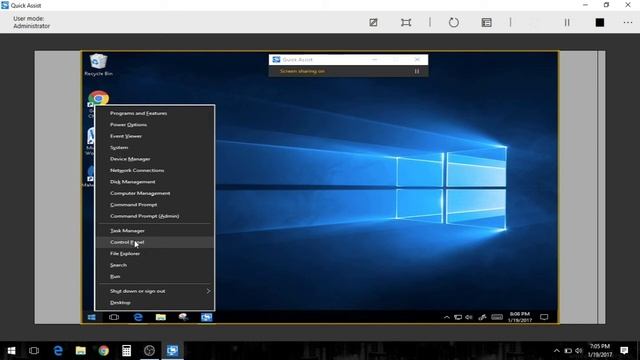The image size is (640, 360).
Task: Click the Quick Assist icon on remote taskbar
Action: click(207, 317)
